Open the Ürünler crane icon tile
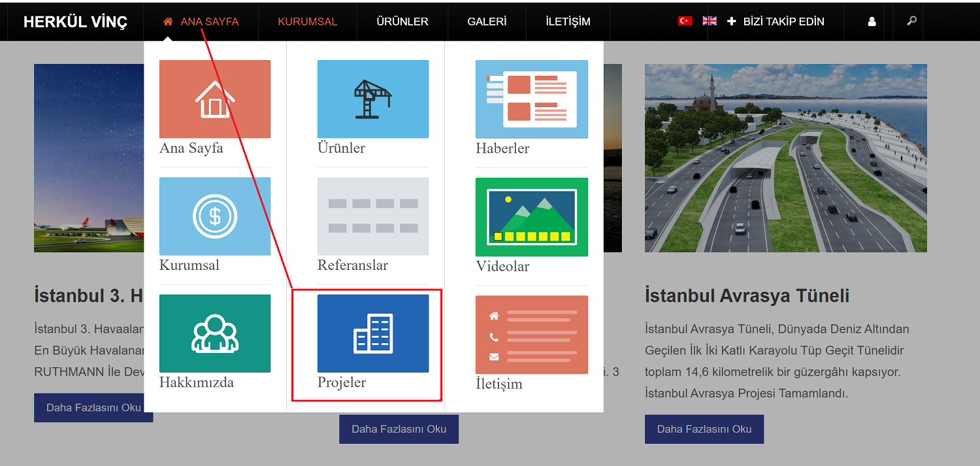The image size is (980, 466). 373,99
